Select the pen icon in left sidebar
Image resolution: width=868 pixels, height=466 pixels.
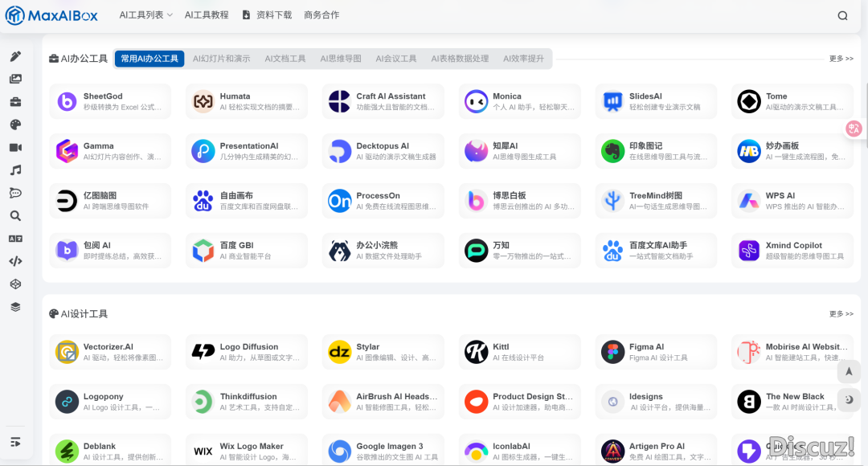[x=15, y=56]
